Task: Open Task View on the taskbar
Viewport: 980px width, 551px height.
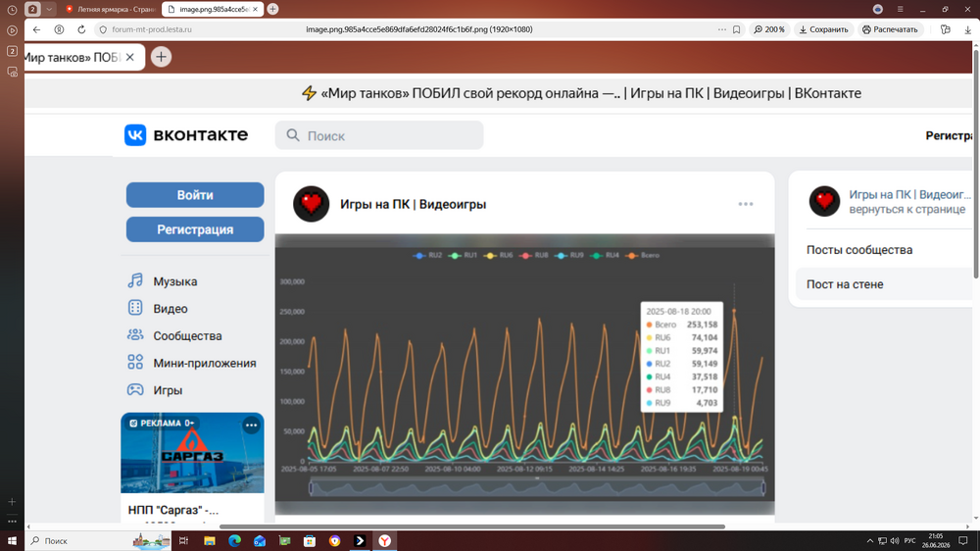Action: (184, 541)
